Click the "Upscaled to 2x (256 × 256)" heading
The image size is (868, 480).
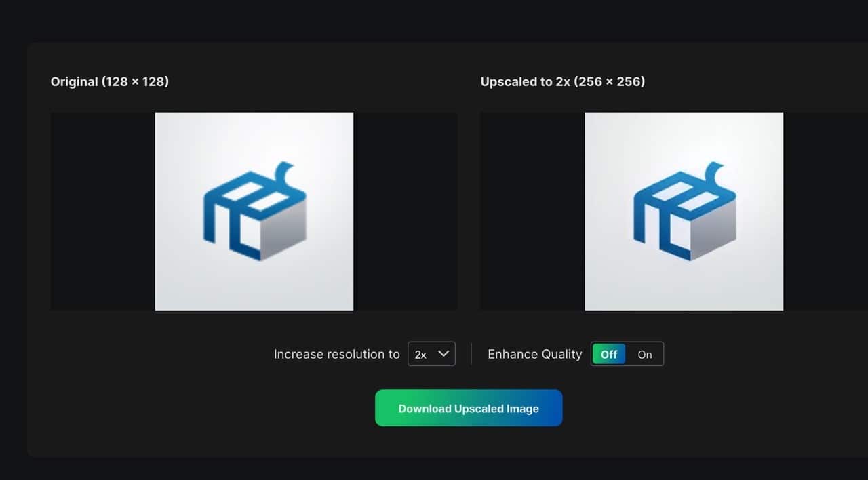(562, 81)
